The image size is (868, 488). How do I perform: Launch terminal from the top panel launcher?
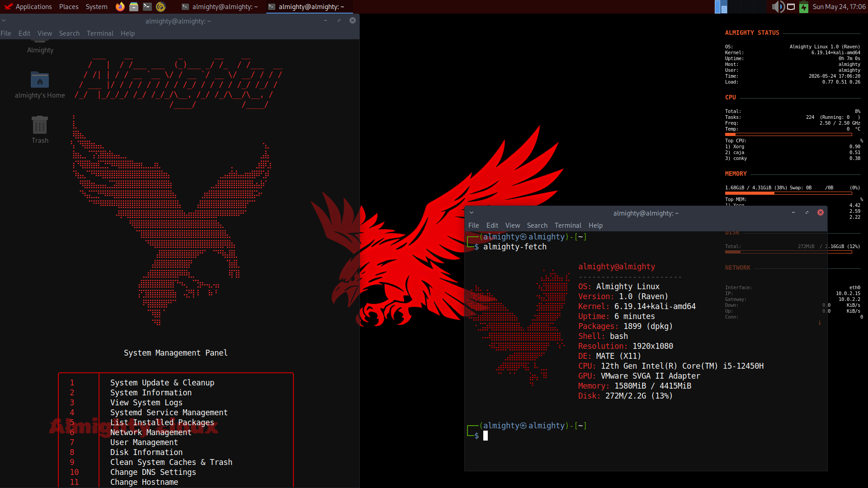[x=147, y=6]
